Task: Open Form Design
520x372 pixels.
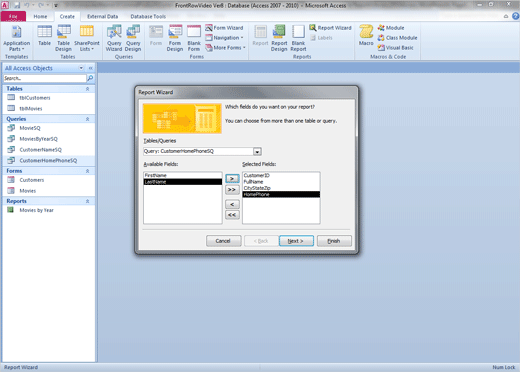Action: tap(175, 38)
